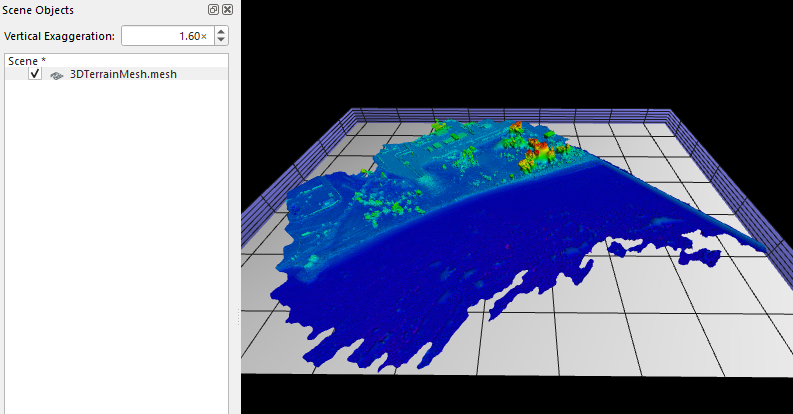Close the Scene Objects panel
Viewport: 793px width, 414px height.
(227, 9)
